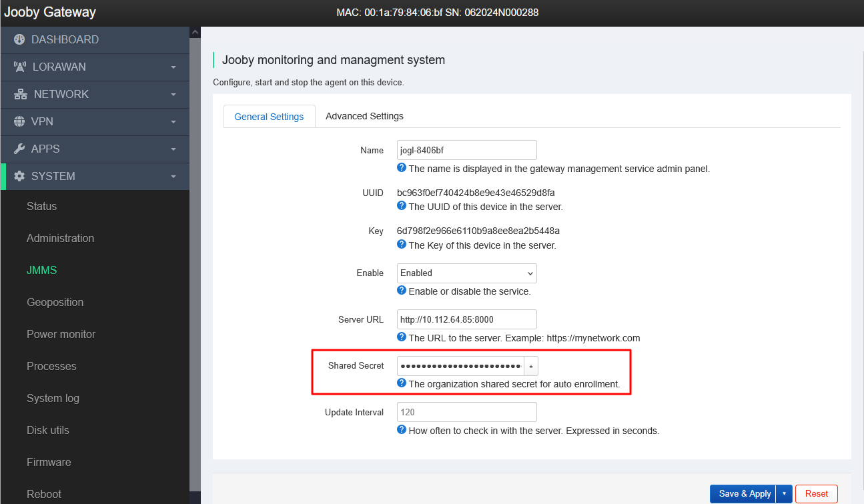Click the sidebar scrollbar up arrow

(195, 33)
